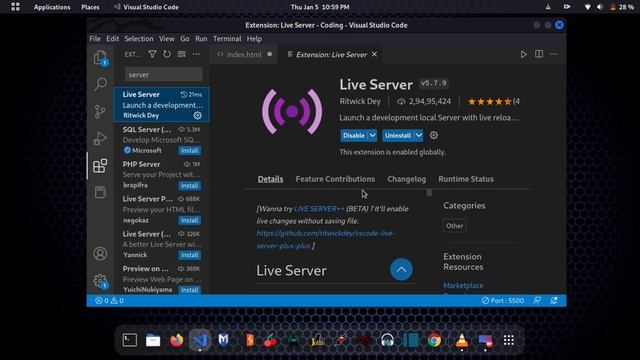Image resolution: width=640 pixels, height=360 pixels.
Task: Click Port : 5500 status bar item
Action: (x=502, y=301)
